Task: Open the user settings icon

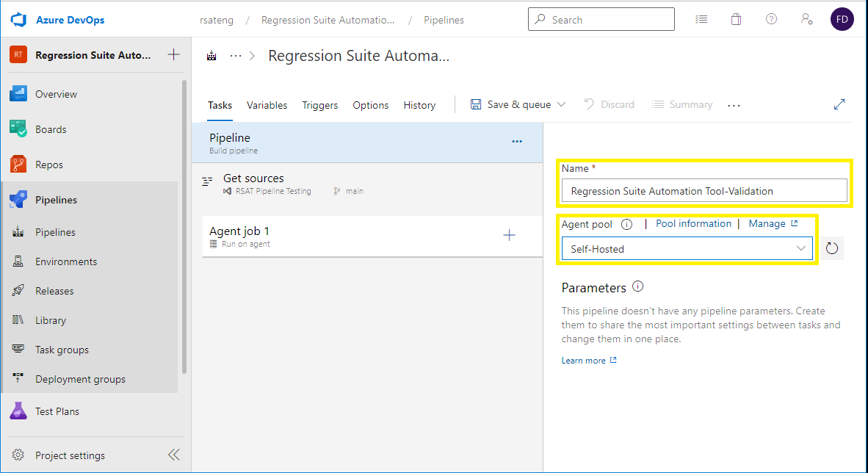Action: tap(806, 19)
